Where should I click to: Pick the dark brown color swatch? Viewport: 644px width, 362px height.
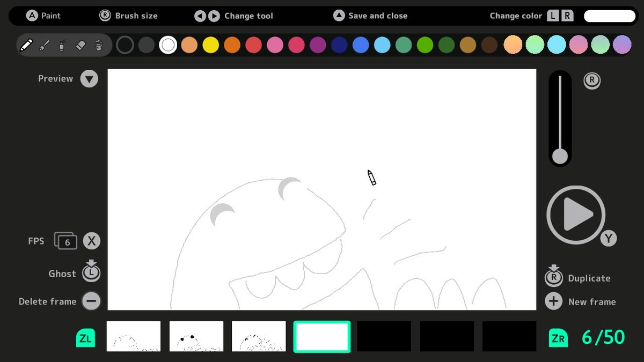[489, 45]
